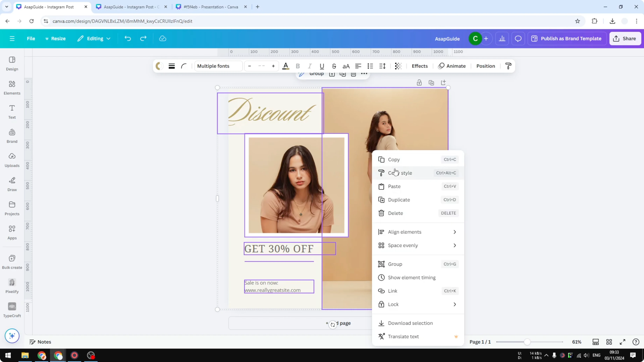
Task: Open the Text panel in the sidebar
Action: pyautogui.click(x=12, y=111)
